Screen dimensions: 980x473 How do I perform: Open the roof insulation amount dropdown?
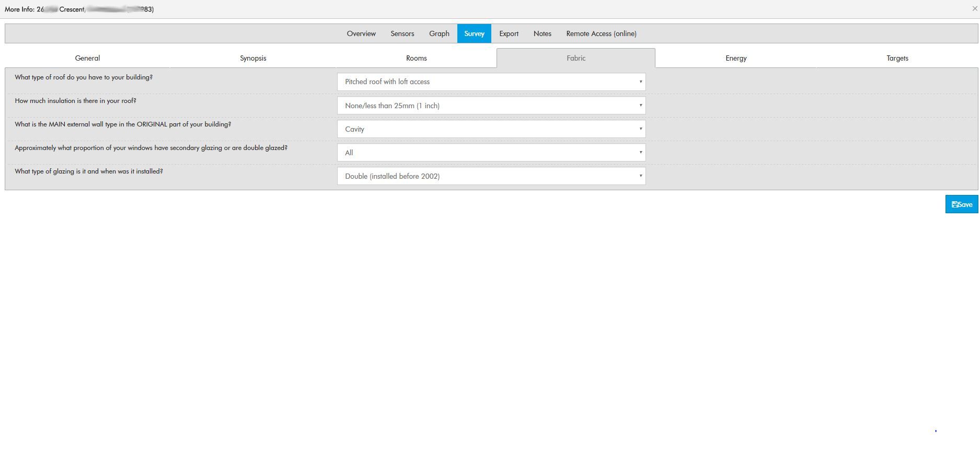pos(491,106)
